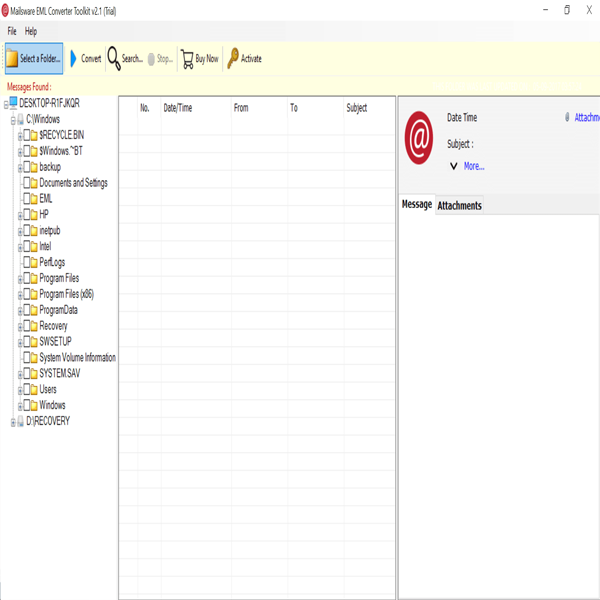Click the Stop toolbar button
The width and height of the screenshot is (600, 600).
tap(160, 59)
